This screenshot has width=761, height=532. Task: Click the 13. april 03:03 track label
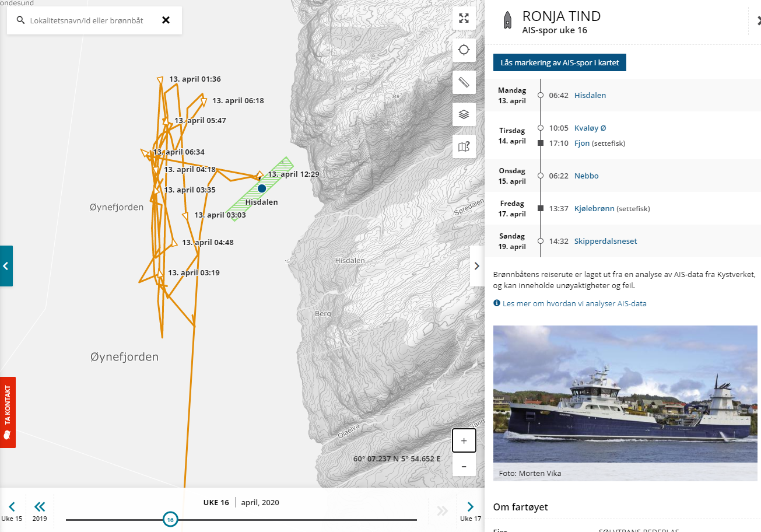[x=220, y=215]
